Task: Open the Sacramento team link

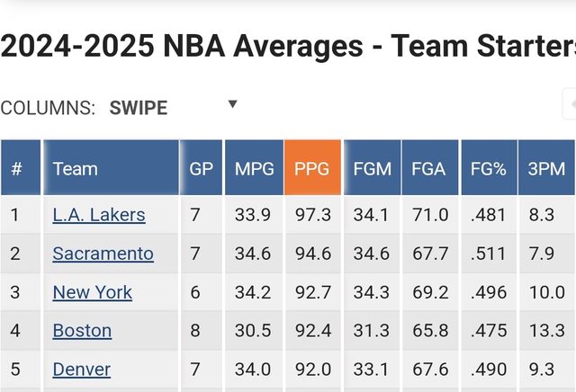Action: coord(103,254)
